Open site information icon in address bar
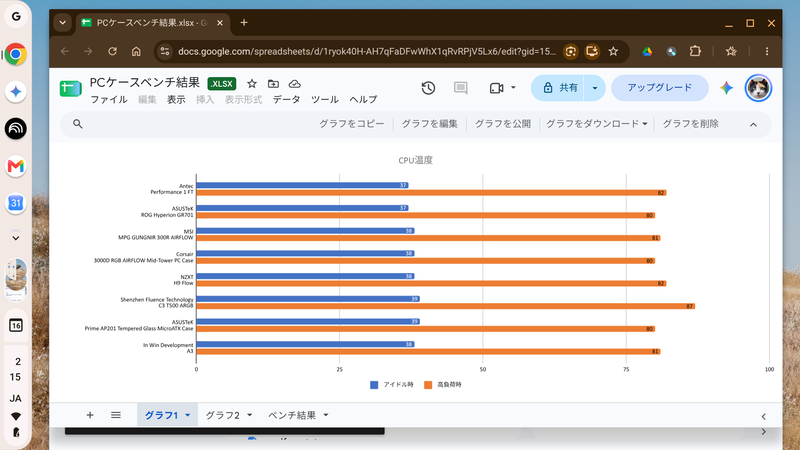 [x=164, y=51]
